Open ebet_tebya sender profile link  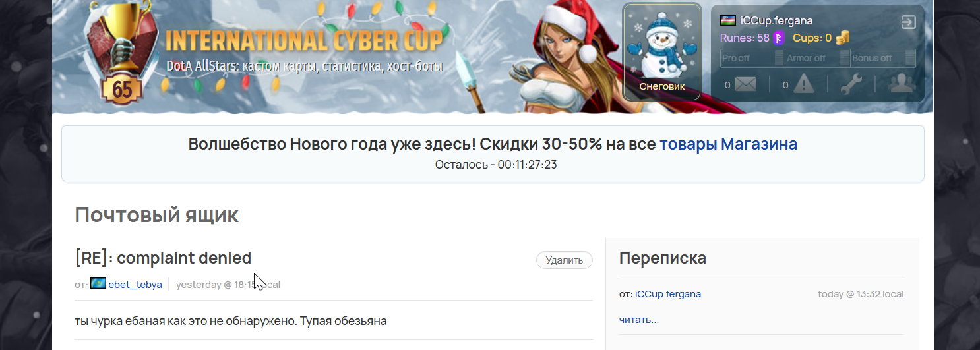point(135,285)
